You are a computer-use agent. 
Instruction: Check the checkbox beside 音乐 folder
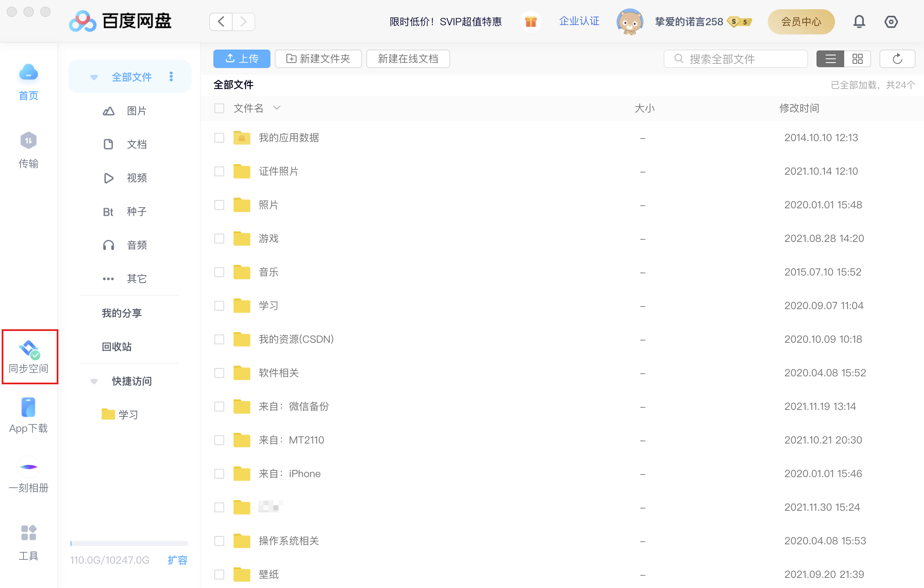219,272
